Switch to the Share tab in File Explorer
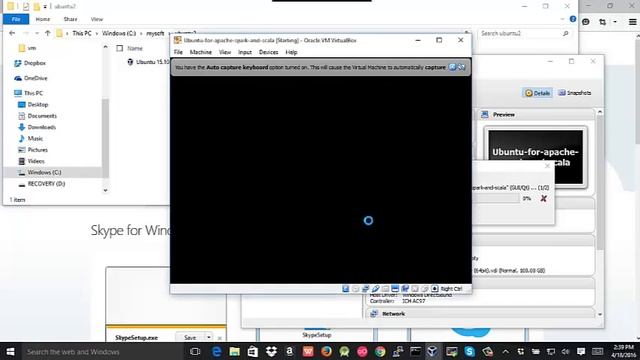The image size is (640, 360). (70, 19)
